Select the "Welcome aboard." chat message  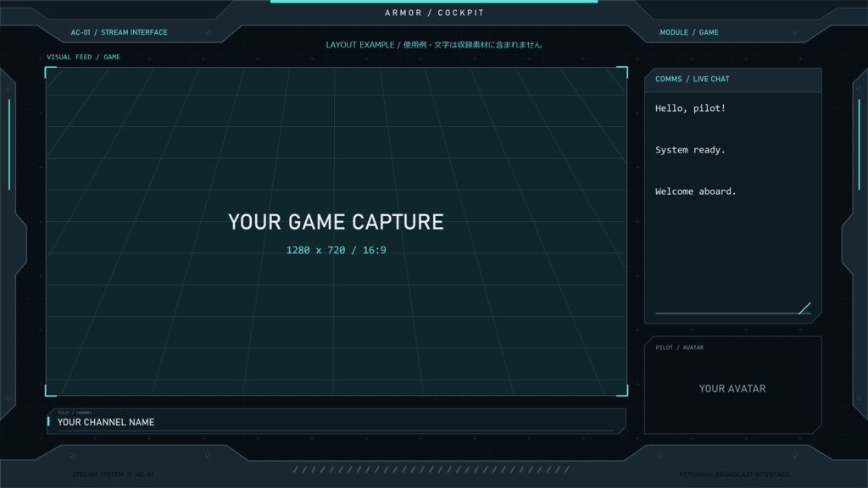coord(696,191)
